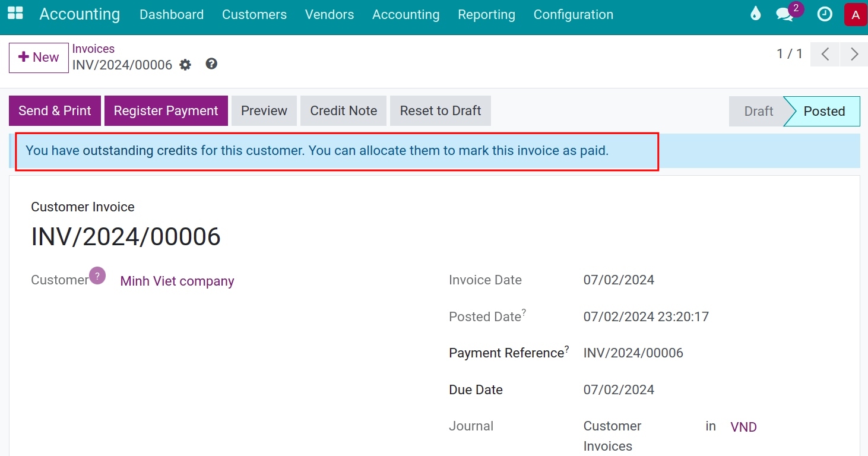Open the Dashboard menu

tap(172, 14)
